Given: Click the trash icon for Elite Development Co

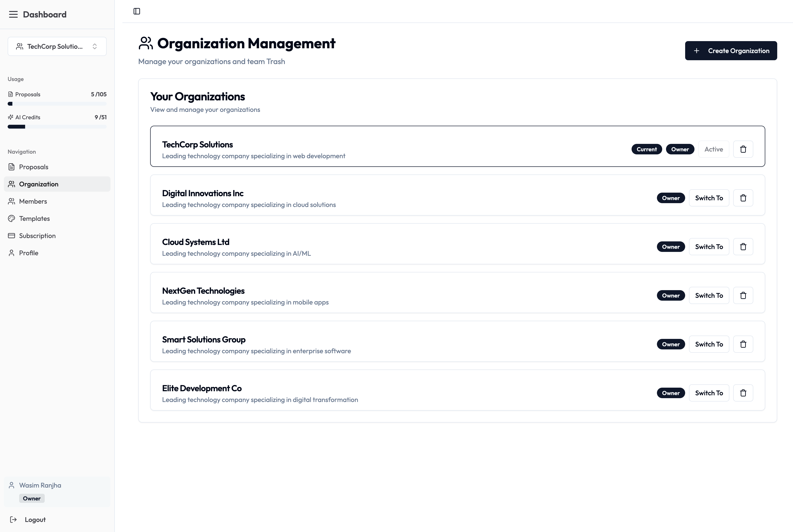Looking at the screenshot, I should 743,393.
